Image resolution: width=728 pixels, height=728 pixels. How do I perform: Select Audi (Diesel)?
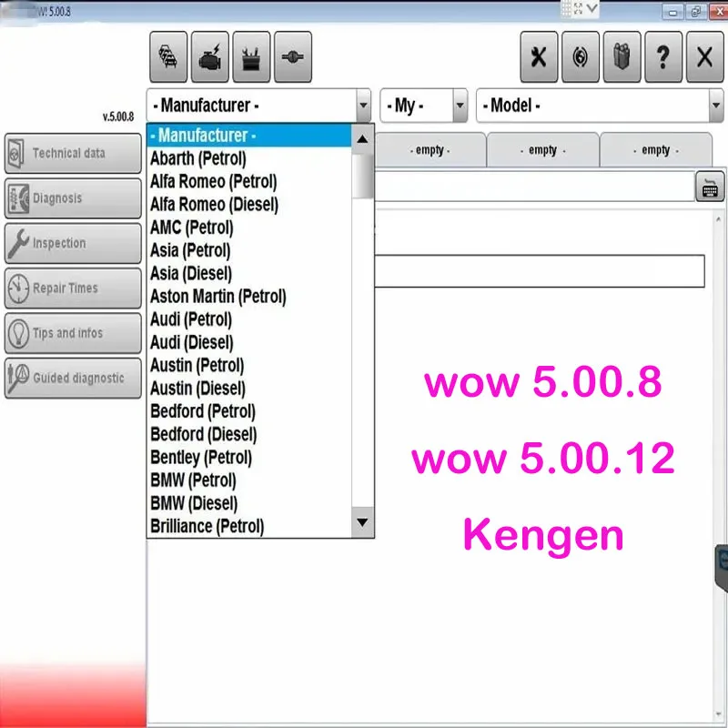click(x=249, y=342)
